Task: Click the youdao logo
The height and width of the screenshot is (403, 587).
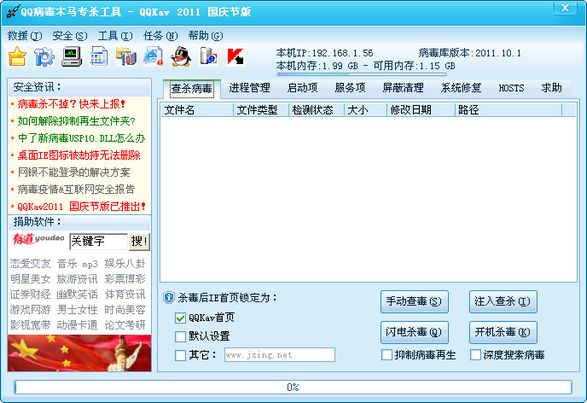Action: [38, 239]
